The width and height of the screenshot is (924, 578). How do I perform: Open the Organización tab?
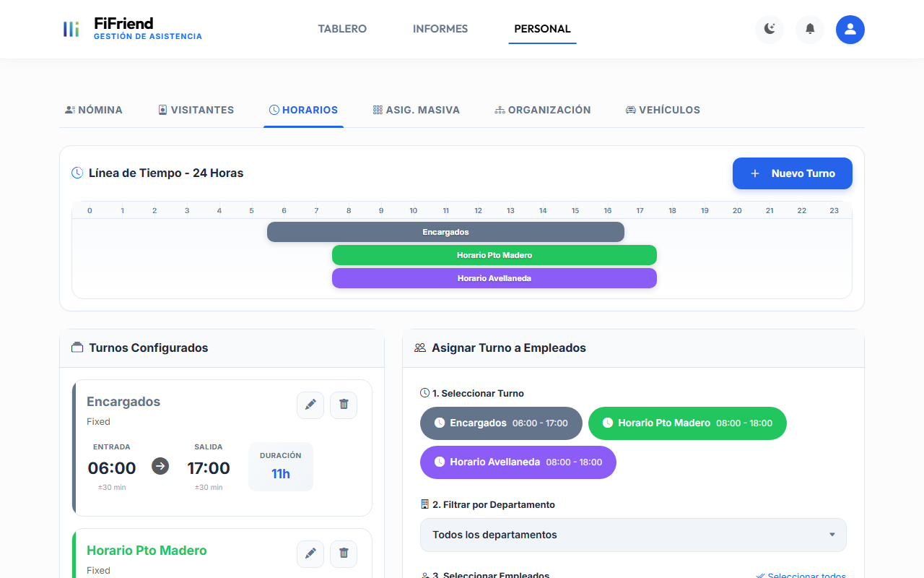point(543,110)
